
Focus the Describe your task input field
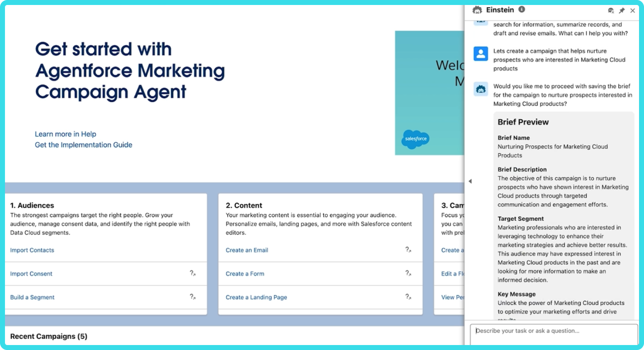[x=554, y=335]
